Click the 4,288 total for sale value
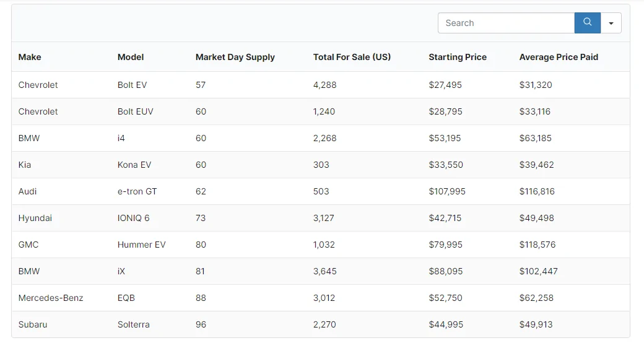The height and width of the screenshot is (343, 644). tap(325, 85)
